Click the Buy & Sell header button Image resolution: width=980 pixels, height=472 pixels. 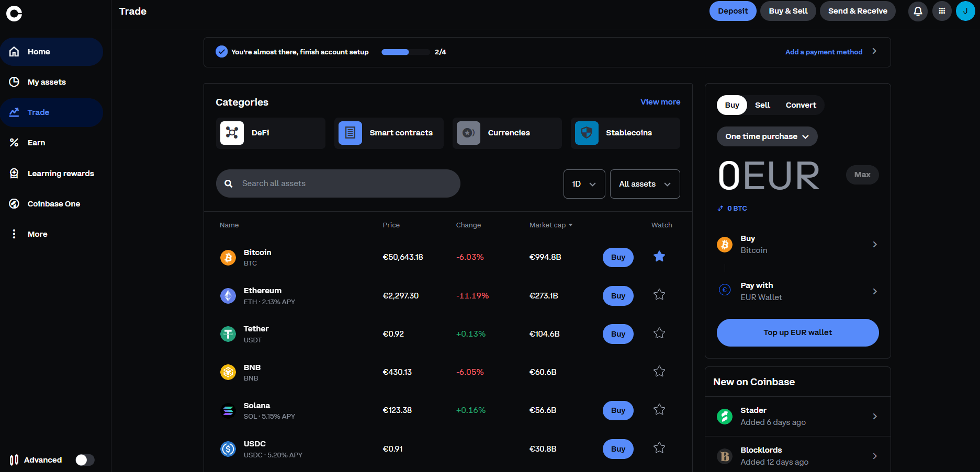788,11
